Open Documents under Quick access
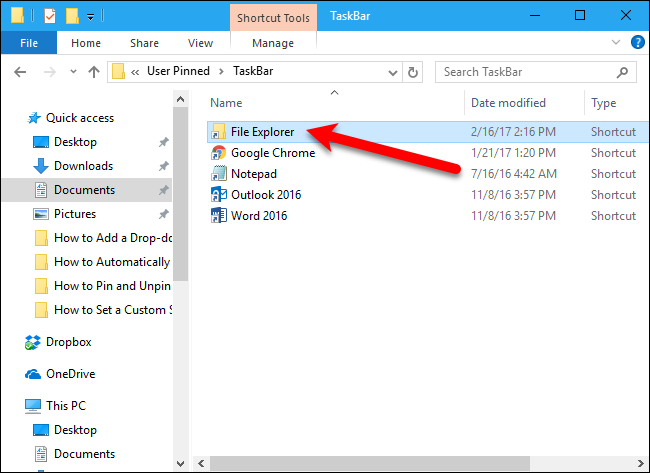 (x=85, y=190)
